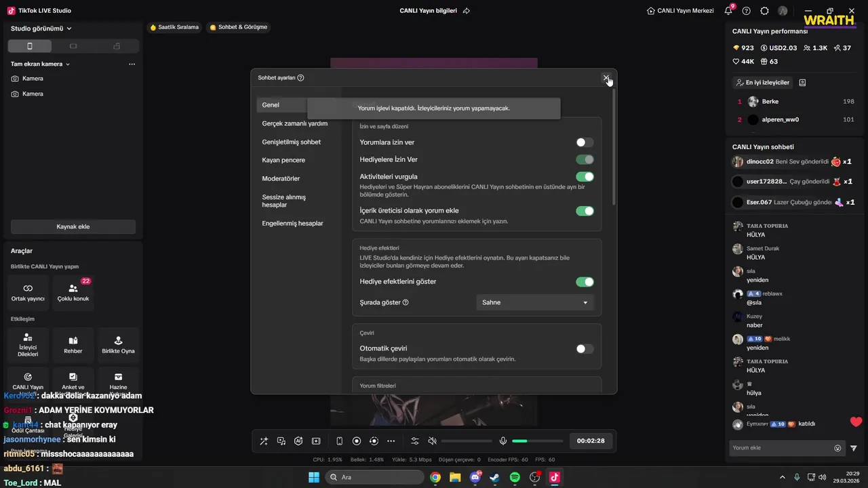Select the landscape layout icon

tap(73, 46)
